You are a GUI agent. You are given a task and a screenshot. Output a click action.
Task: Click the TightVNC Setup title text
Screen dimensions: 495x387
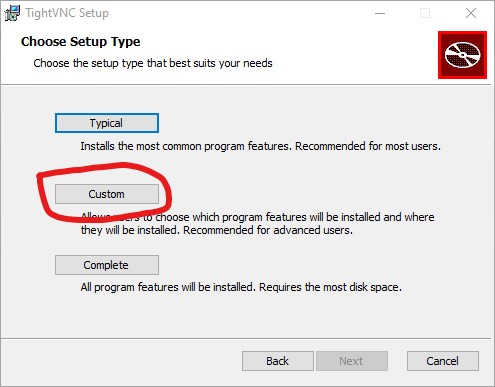67,13
